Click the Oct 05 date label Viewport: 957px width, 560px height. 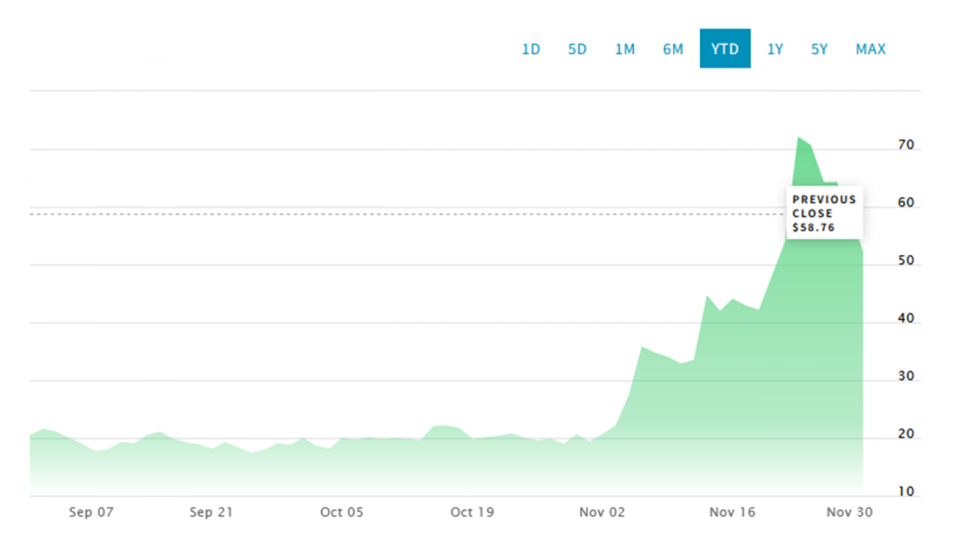coord(342,513)
